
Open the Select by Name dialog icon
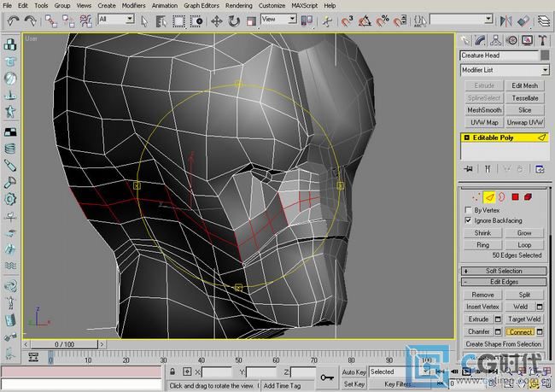(x=161, y=20)
